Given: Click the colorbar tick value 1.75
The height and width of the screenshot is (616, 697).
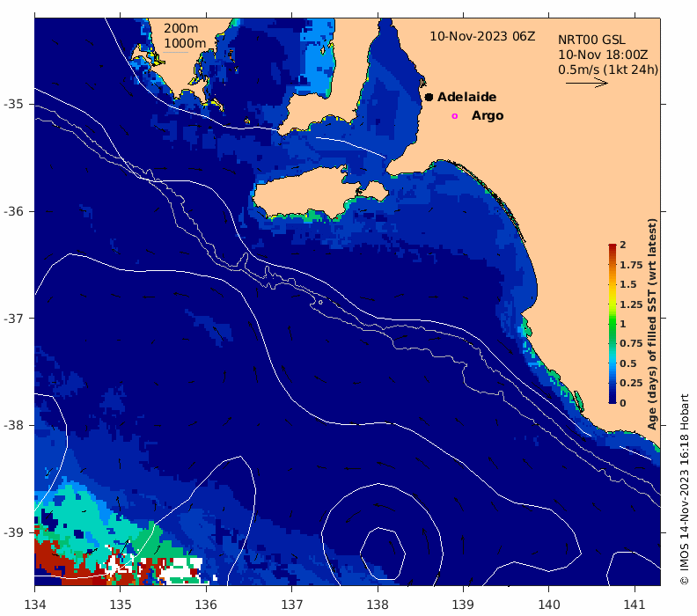Looking at the screenshot, I should coord(631,265).
